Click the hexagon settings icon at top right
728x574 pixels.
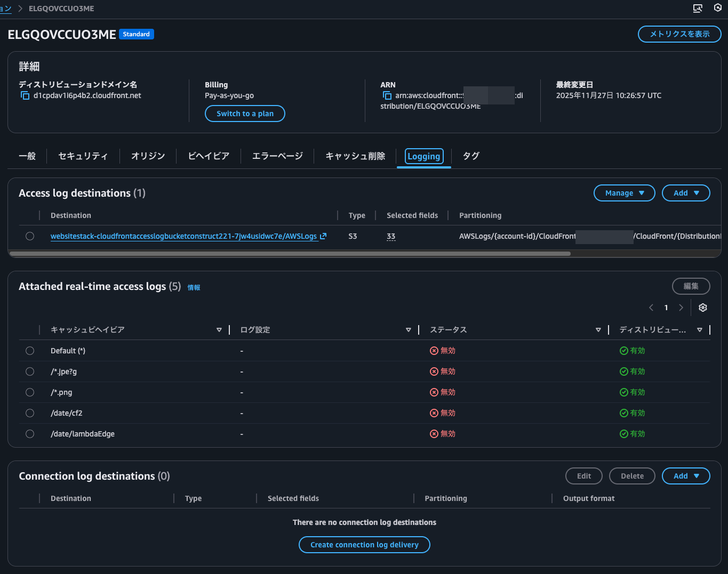[x=718, y=9]
